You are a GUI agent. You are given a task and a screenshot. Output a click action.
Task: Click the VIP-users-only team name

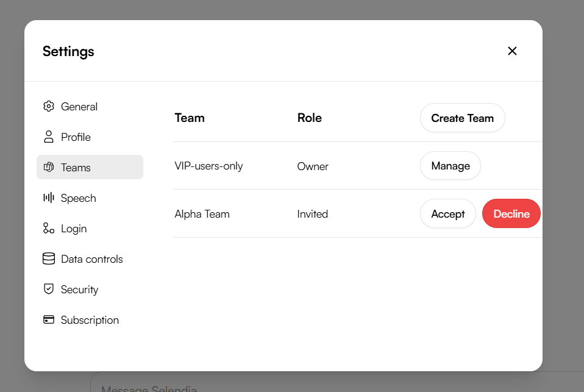click(x=208, y=166)
